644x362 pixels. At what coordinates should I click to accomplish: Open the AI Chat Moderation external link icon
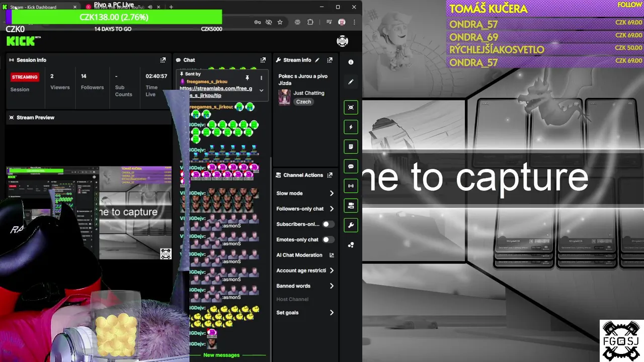click(332, 255)
